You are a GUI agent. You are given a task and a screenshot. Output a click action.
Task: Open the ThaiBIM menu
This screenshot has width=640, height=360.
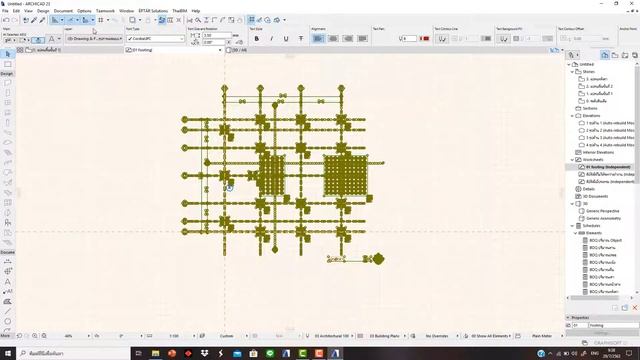click(x=180, y=11)
